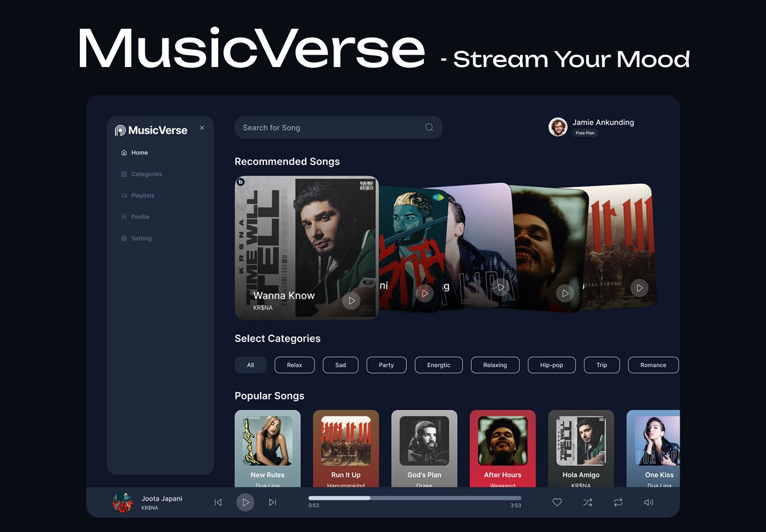The height and width of the screenshot is (532, 766).
Task: Select the Party category chip
Action: [x=387, y=365]
